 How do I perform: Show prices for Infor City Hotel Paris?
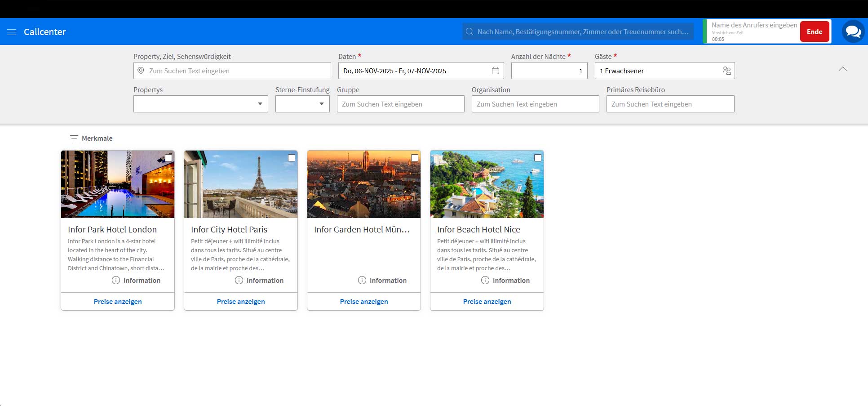pyautogui.click(x=241, y=302)
